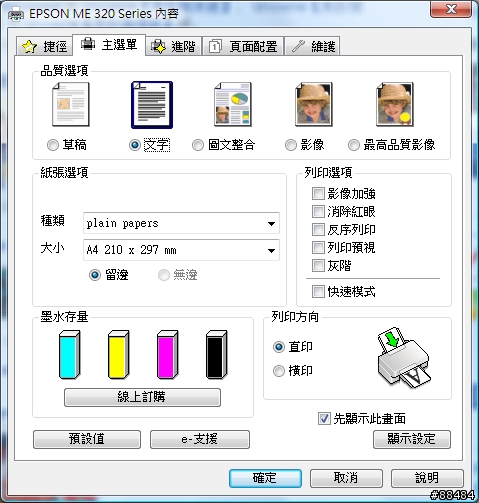The image size is (479, 503).
Task: Select the 草稿 radio button
Action: pyautogui.click(x=53, y=145)
